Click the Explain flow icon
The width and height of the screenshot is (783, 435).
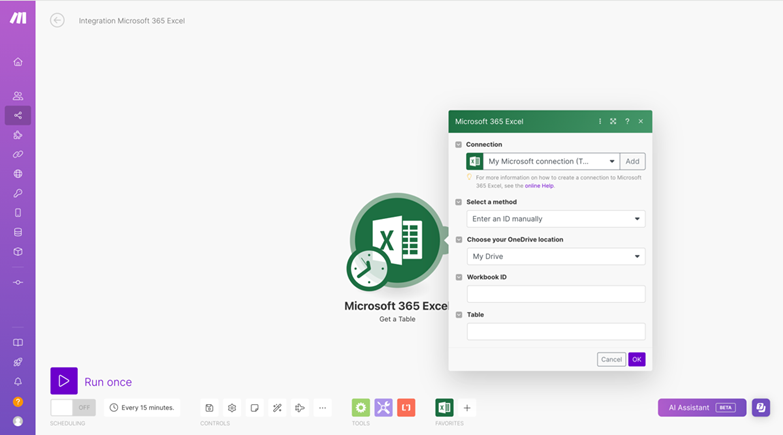(x=300, y=408)
